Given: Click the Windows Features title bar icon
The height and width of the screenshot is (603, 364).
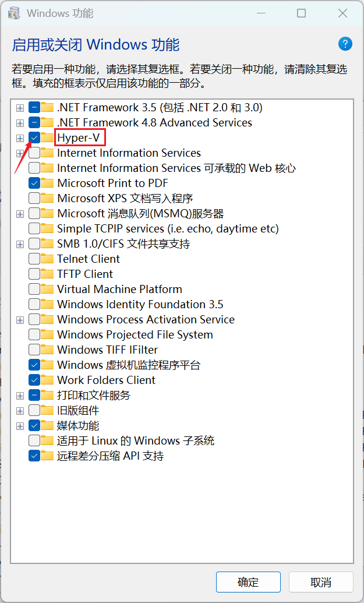Looking at the screenshot, I should [x=14, y=13].
